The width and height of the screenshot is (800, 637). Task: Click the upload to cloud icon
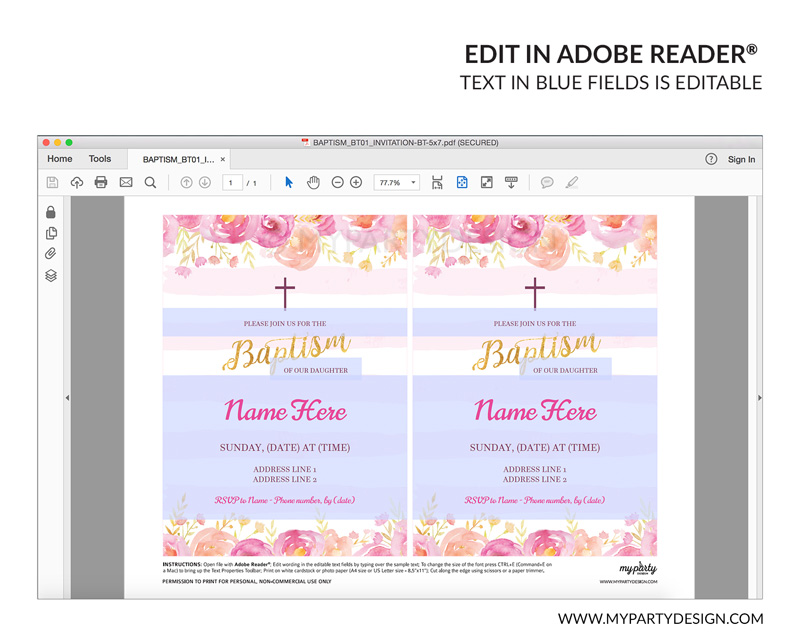point(77,183)
